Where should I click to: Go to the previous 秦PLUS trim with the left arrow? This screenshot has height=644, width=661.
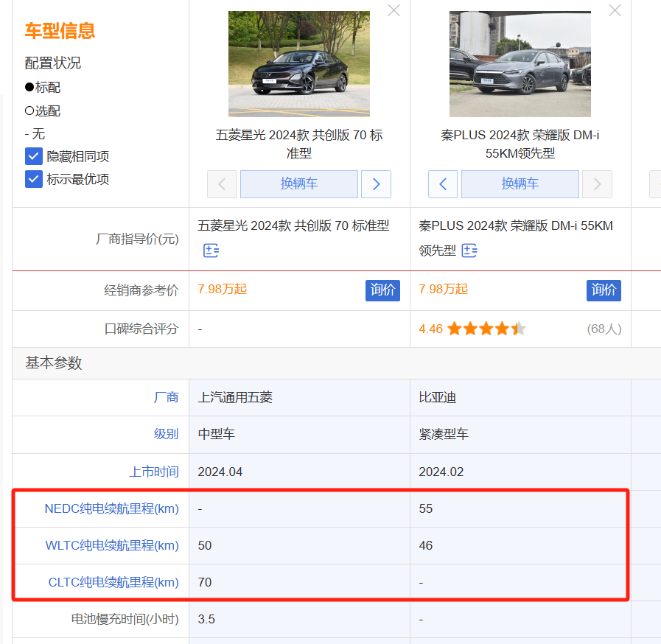(443, 184)
